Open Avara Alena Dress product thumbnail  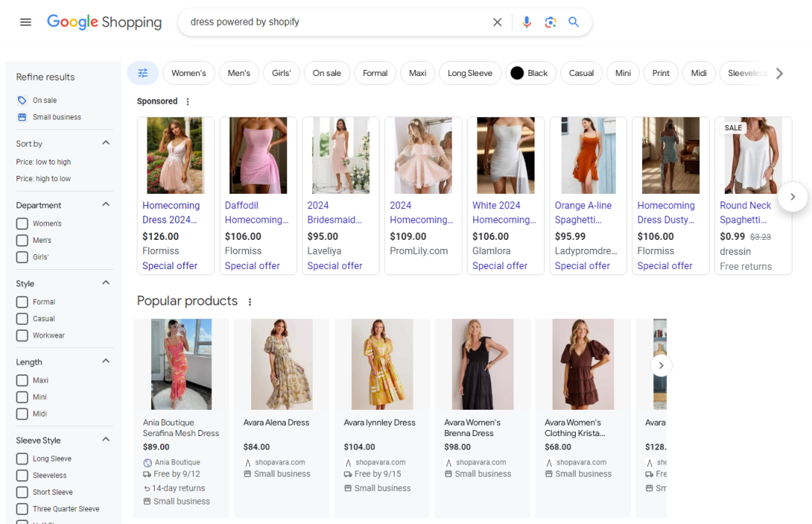282,364
